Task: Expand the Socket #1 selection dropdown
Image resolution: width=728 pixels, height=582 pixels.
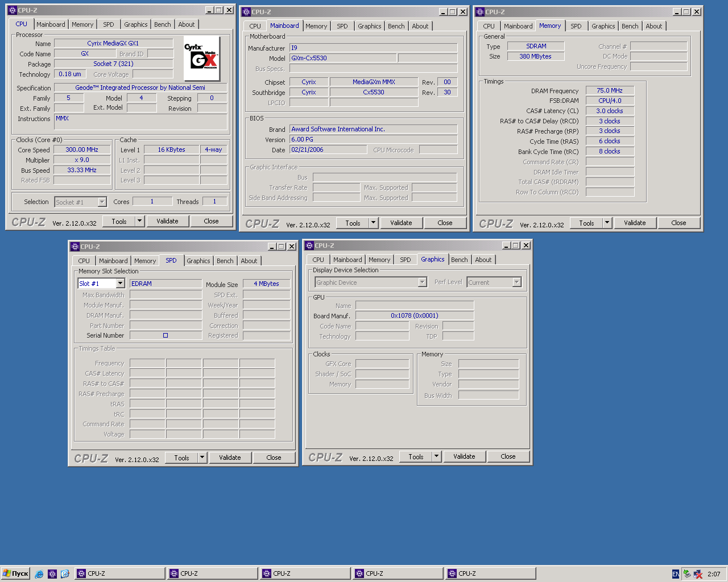Action: click(102, 202)
